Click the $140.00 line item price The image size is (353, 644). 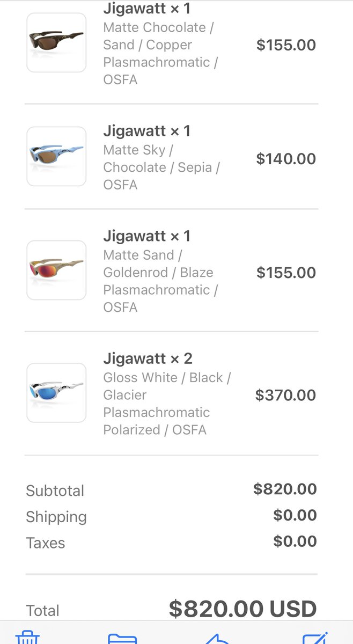286,159
